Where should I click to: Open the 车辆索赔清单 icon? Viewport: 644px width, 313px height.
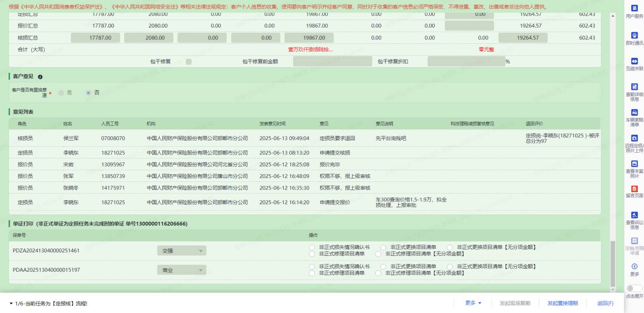pos(634,113)
